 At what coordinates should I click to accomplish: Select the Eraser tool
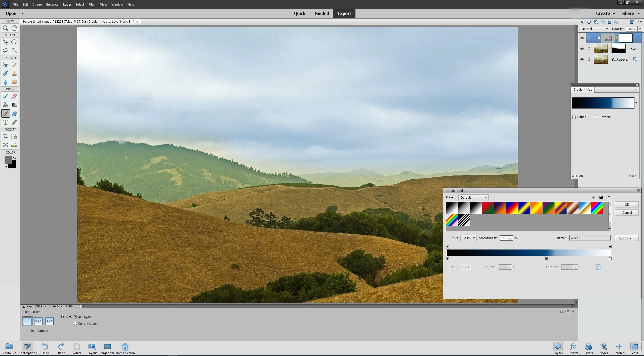[14, 96]
